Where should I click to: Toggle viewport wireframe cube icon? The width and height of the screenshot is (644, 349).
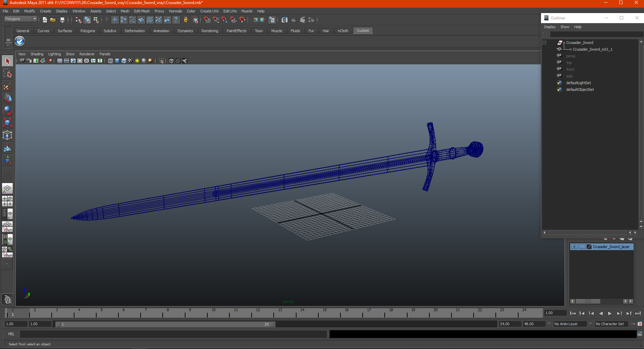tap(110, 61)
